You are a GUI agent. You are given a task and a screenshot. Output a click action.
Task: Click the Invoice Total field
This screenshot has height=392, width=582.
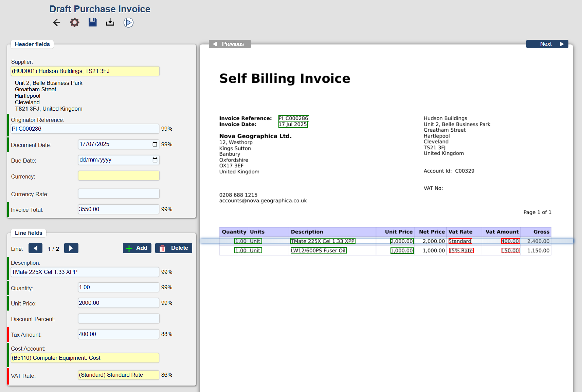pyautogui.click(x=119, y=209)
